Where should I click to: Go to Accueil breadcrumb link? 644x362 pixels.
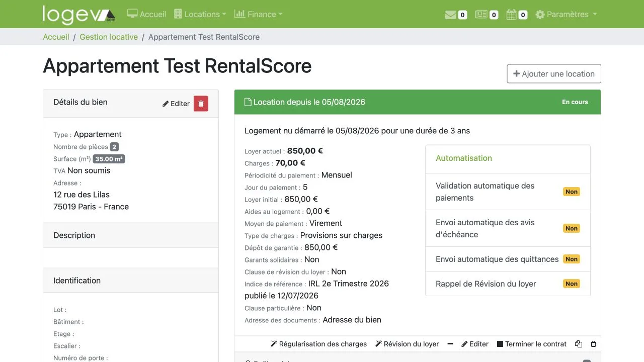56,37
